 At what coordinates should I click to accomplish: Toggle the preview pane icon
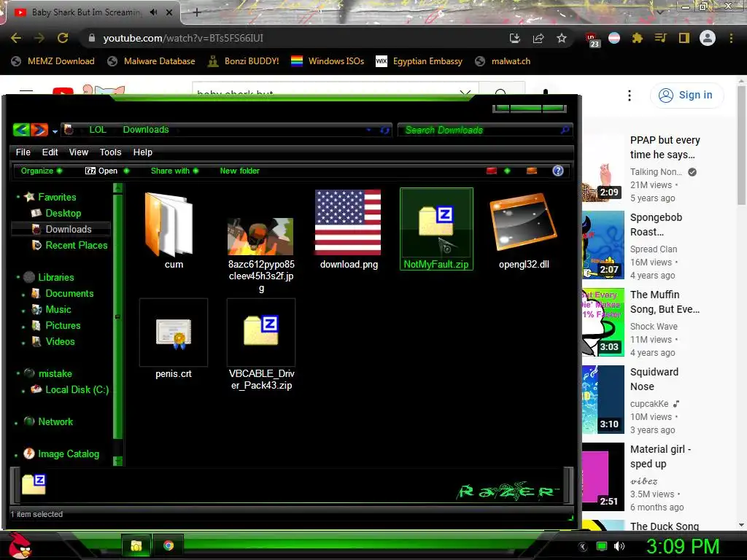point(532,171)
